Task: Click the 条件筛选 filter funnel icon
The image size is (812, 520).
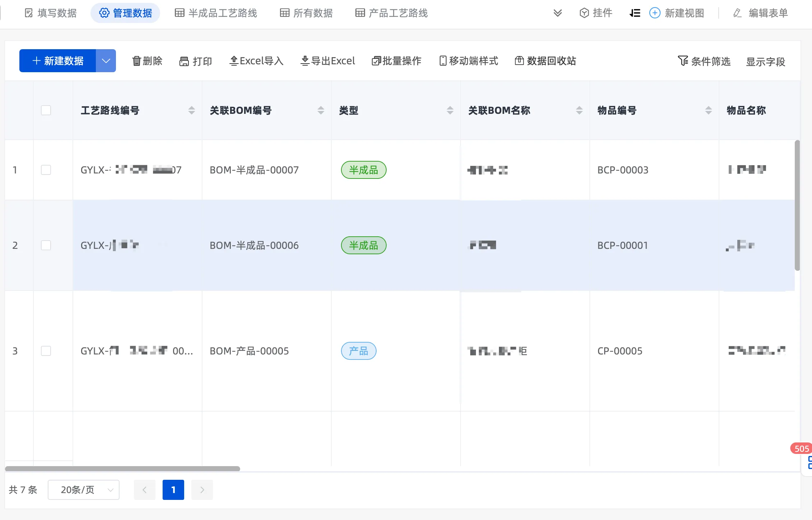Action: click(682, 61)
